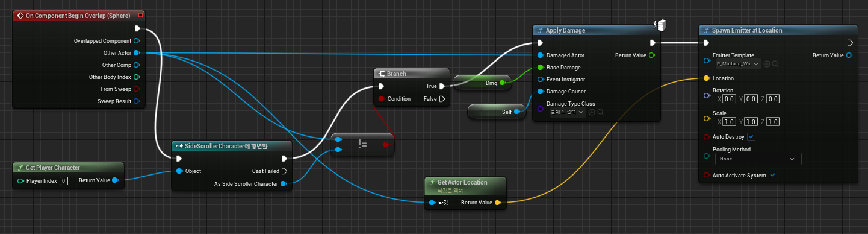
Task: Click Get Actor Location Return Value pin
Action: pos(497,203)
